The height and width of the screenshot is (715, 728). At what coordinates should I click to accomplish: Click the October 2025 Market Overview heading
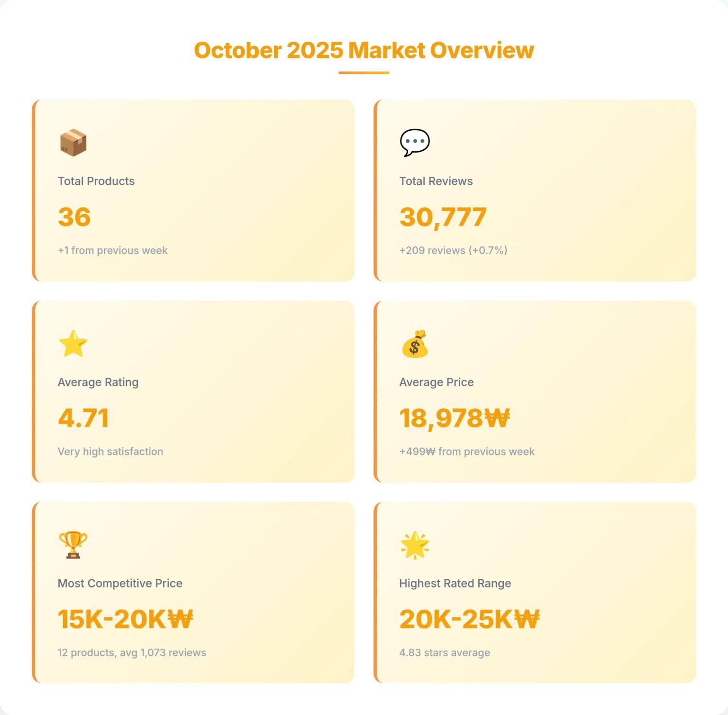click(x=364, y=50)
